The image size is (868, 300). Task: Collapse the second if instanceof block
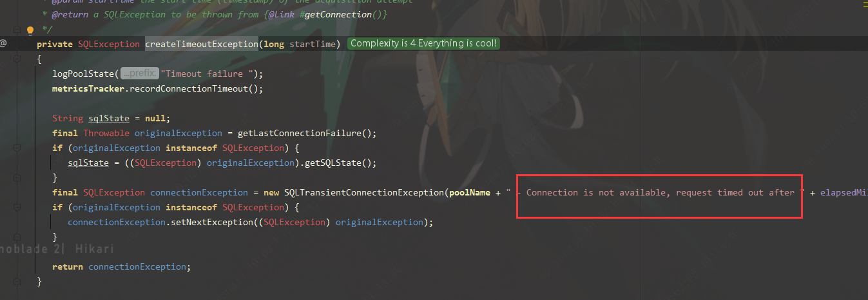point(17,208)
